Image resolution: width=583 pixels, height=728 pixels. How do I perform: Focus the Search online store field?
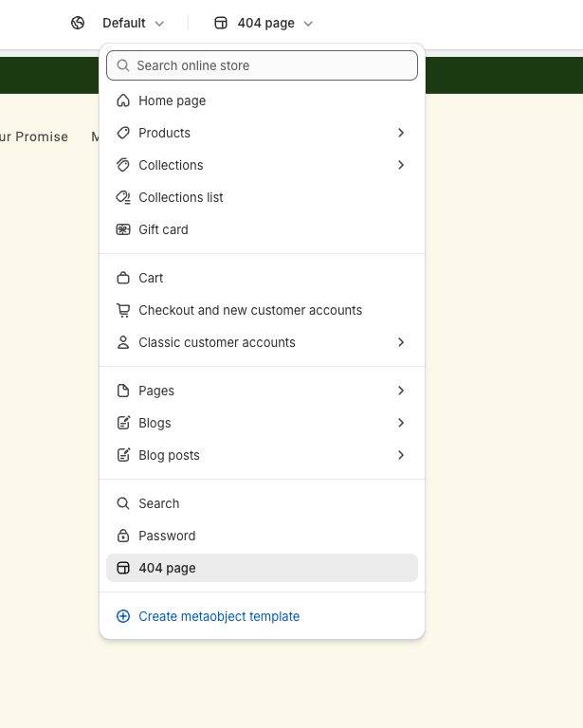tap(270, 65)
